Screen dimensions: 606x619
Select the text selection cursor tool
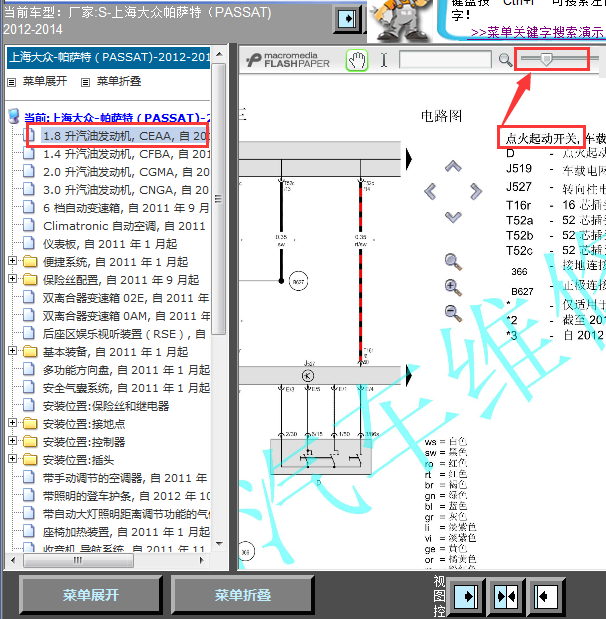tap(384, 60)
